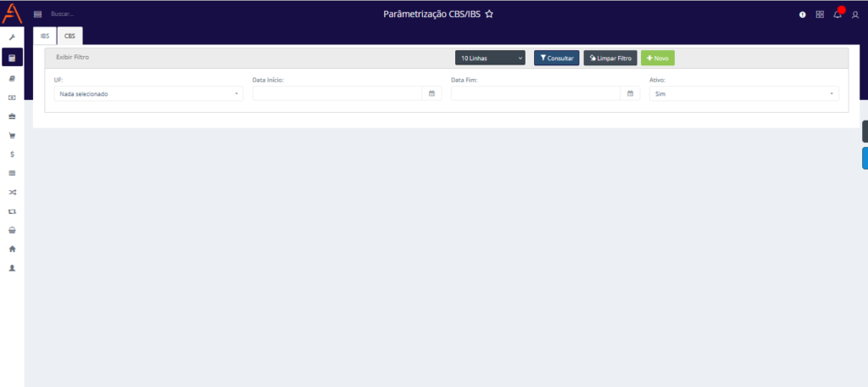
Task: Click the wrench icon in the sidebar
Action: tap(12, 37)
